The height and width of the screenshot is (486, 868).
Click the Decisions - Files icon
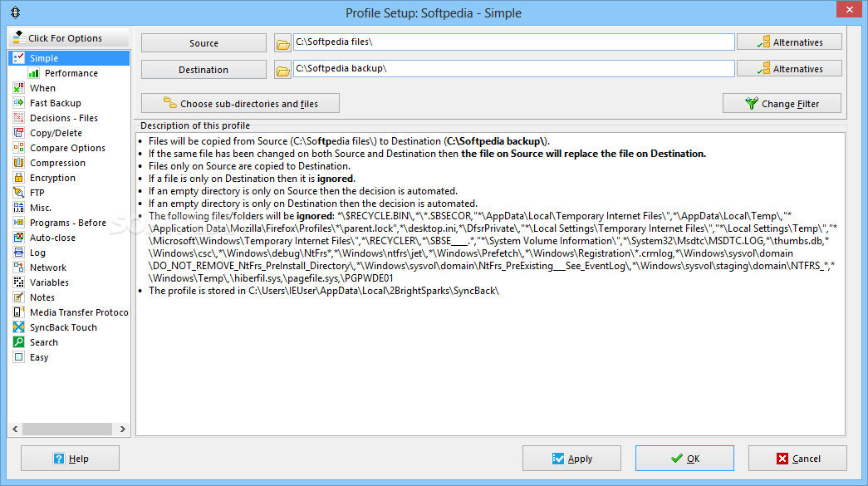click(19, 117)
